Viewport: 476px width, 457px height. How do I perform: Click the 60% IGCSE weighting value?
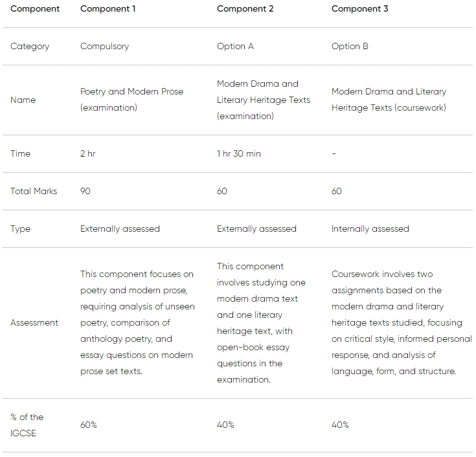(x=88, y=425)
